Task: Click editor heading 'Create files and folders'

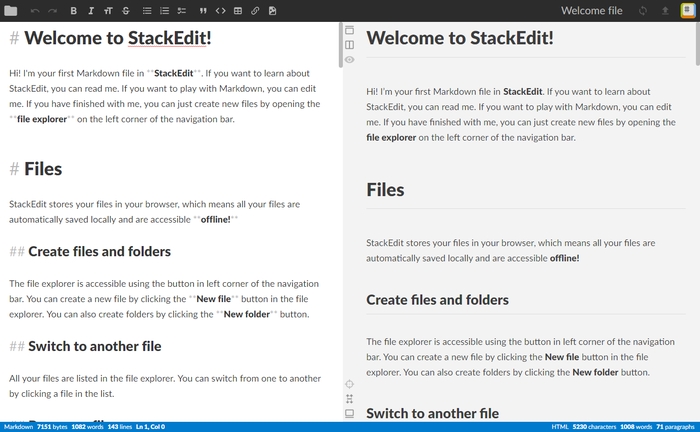Action: pos(99,252)
